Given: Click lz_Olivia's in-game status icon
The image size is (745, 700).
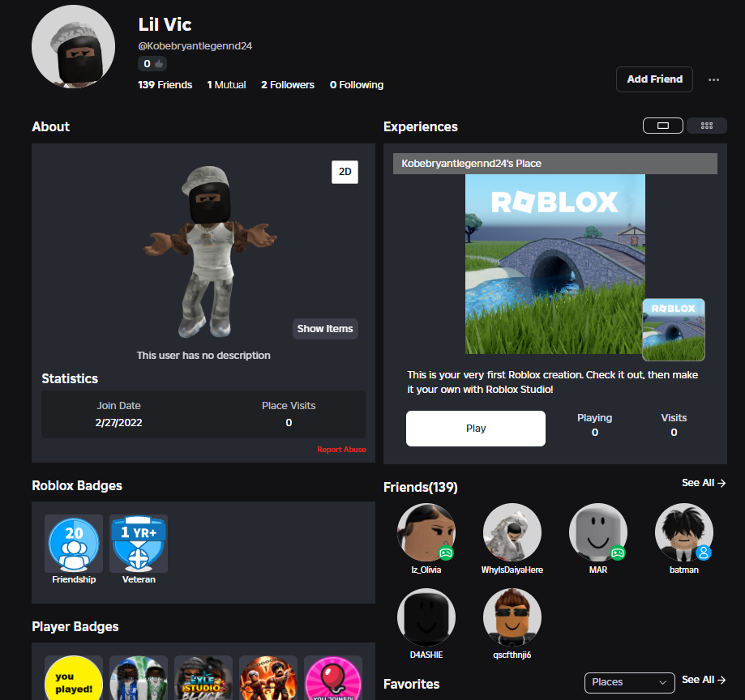Looking at the screenshot, I should coord(446,553).
